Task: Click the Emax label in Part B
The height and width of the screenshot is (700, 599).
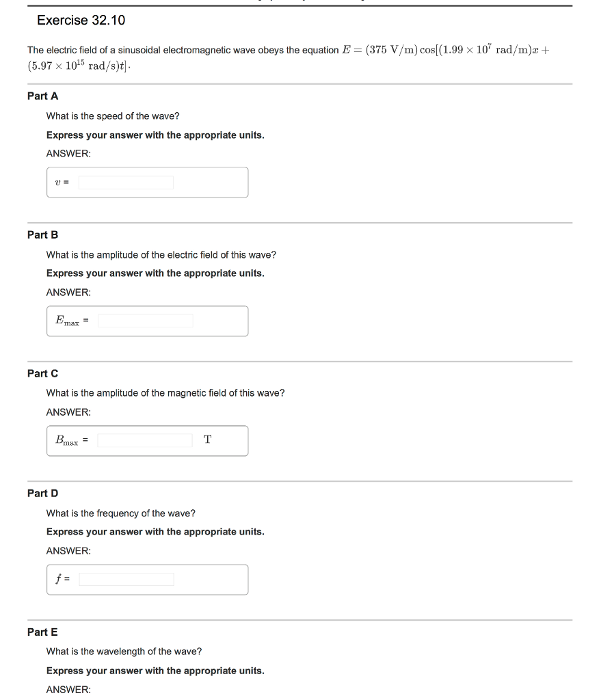Action: [67, 321]
